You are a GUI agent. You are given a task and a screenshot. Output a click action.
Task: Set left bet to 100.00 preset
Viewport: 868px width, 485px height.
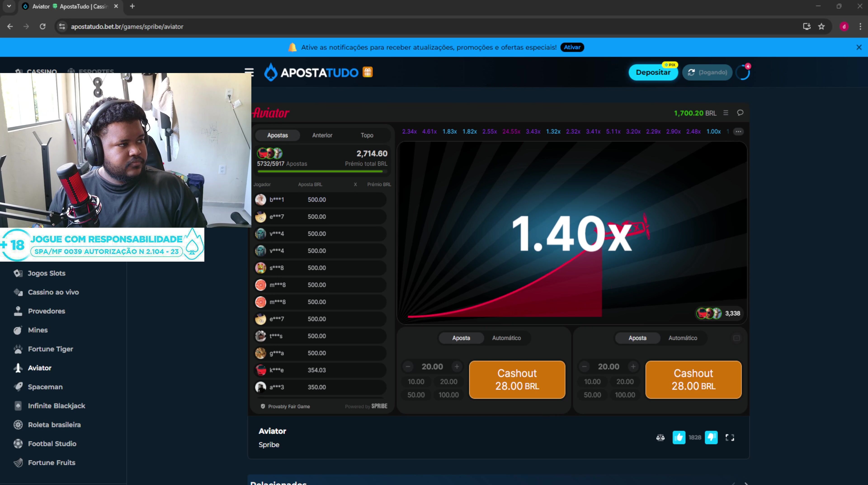(x=448, y=395)
